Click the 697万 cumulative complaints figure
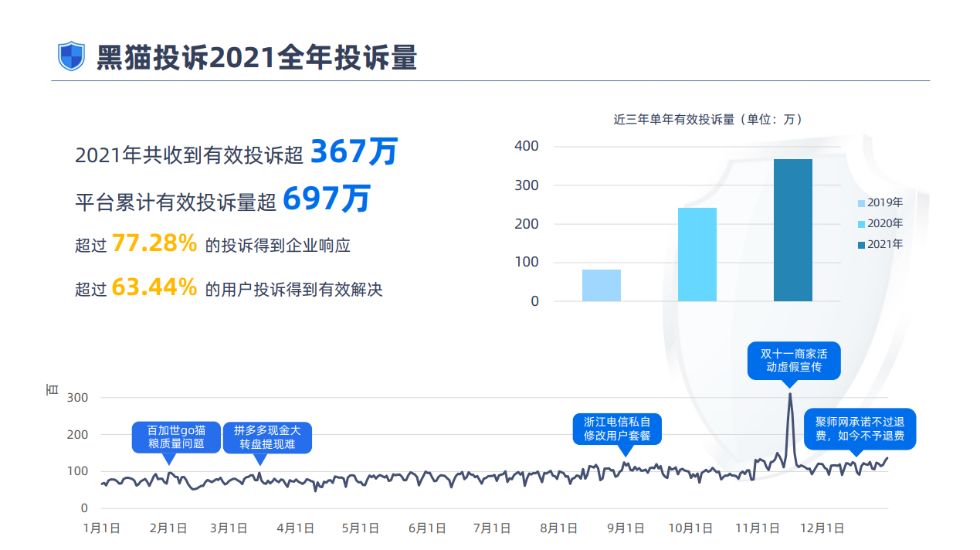Viewport: 980px width, 550px height. (x=326, y=199)
